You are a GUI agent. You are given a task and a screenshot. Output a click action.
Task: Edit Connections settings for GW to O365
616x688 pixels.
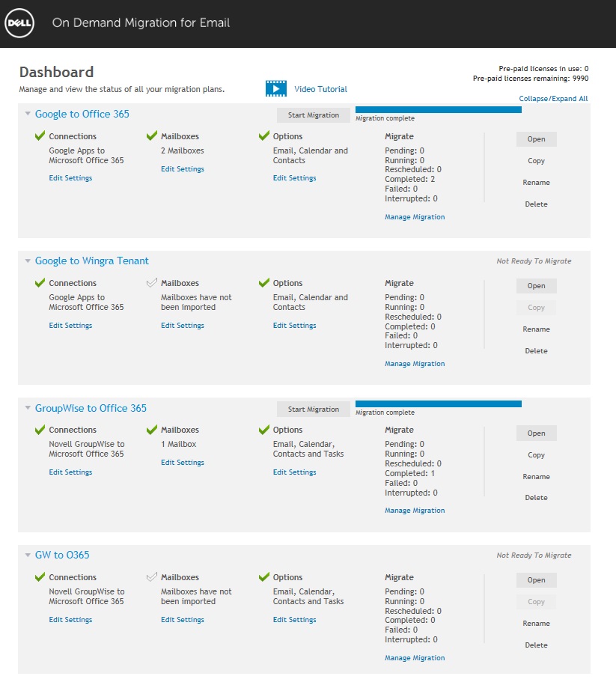tap(70, 620)
